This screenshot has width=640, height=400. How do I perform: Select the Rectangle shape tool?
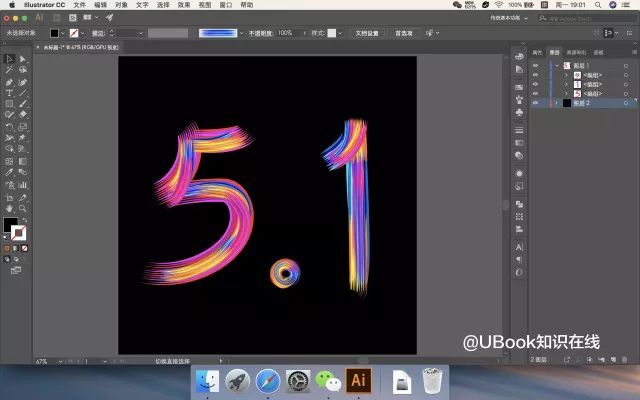9,104
